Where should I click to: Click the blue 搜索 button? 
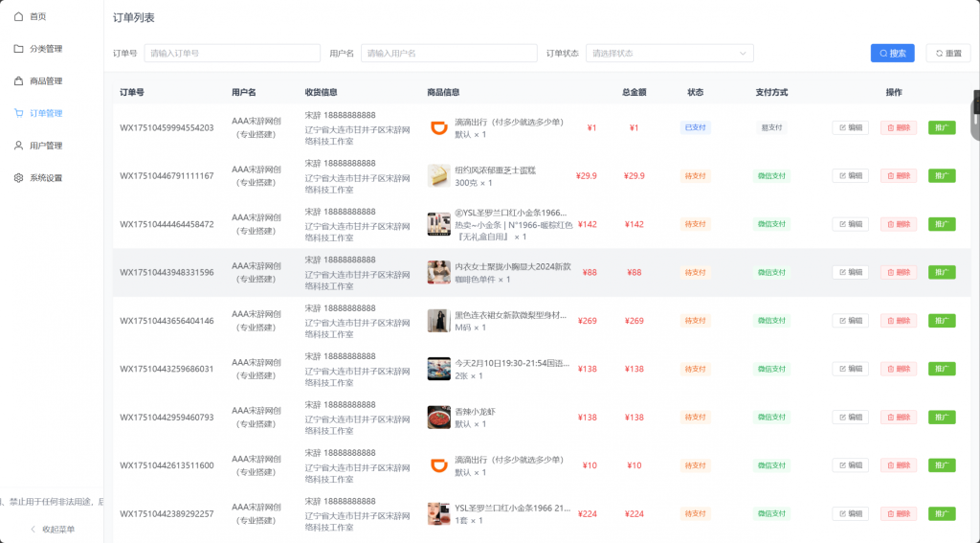tap(893, 54)
